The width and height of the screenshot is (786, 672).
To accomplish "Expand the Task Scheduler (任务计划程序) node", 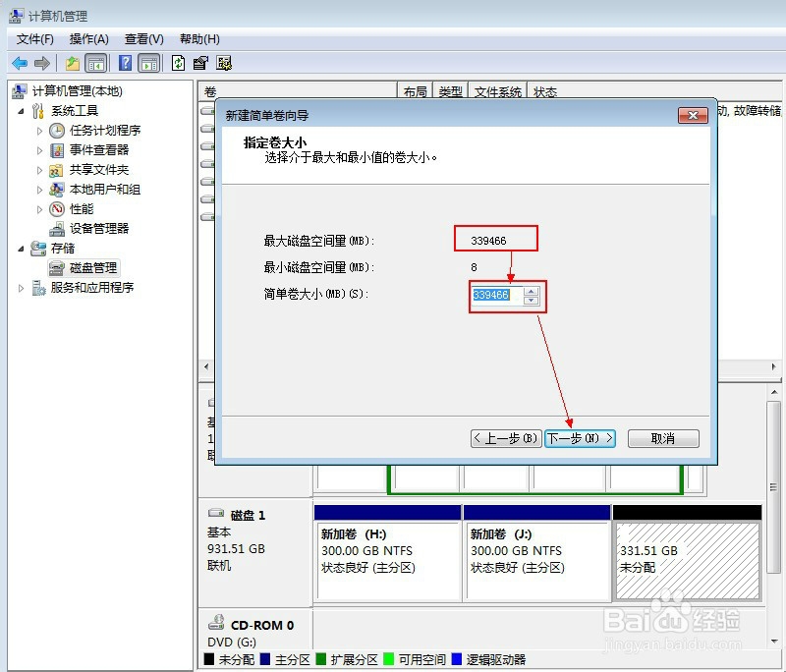I will [39, 131].
